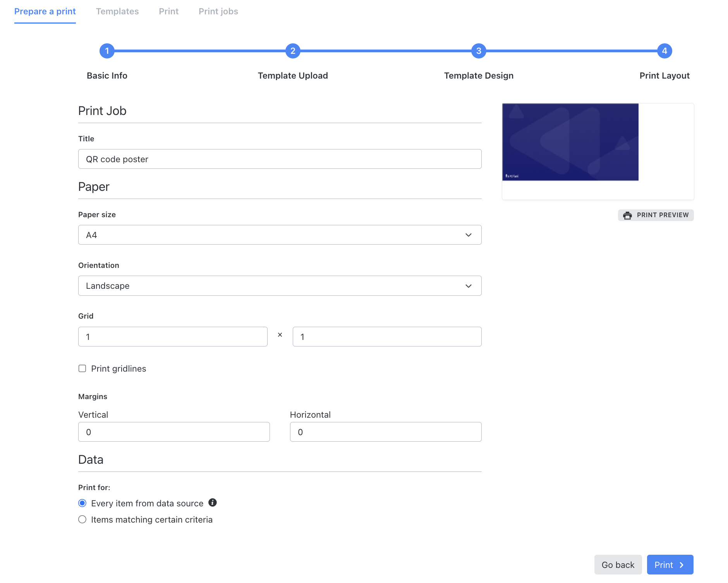Enable the Print gridlines checkbox
Screen dimensions: 728x583
pyautogui.click(x=82, y=369)
